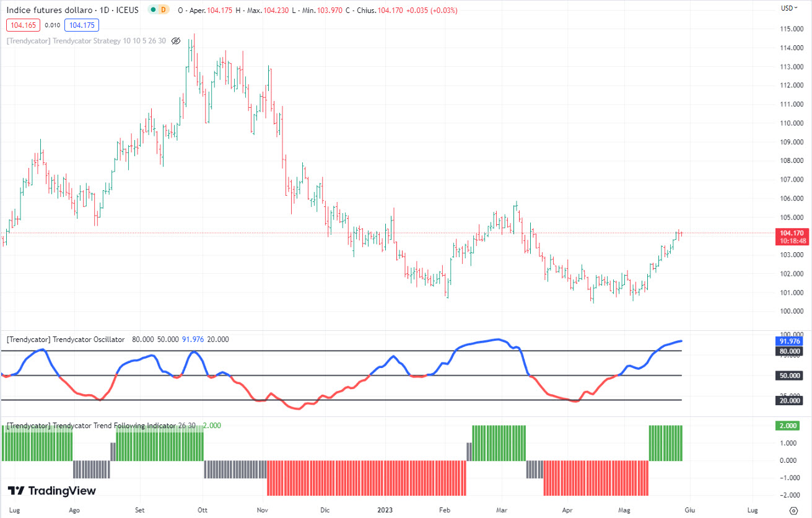Click the Apr label on time axis
812x518 pixels.
[567, 510]
